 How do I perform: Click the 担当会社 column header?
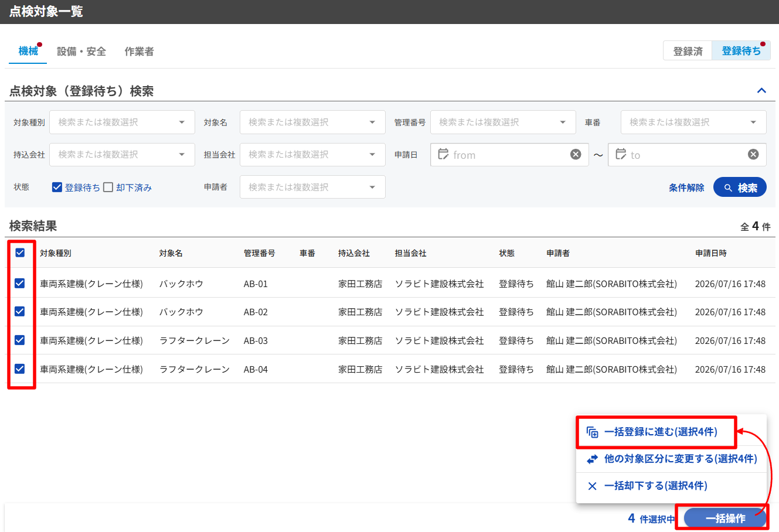tap(411, 253)
